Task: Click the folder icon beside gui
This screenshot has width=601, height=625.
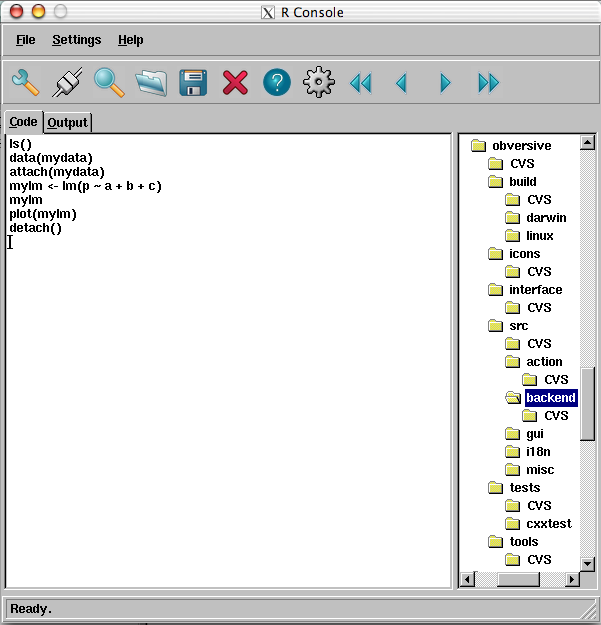Action: pyautogui.click(x=512, y=433)
